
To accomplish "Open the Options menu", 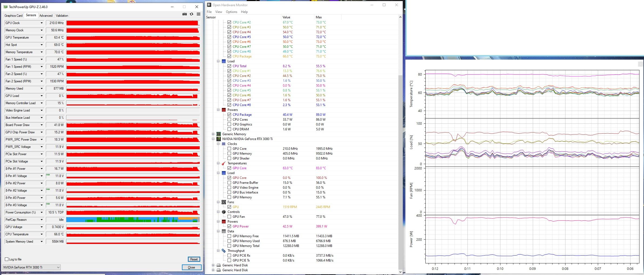I will (232, 12).
